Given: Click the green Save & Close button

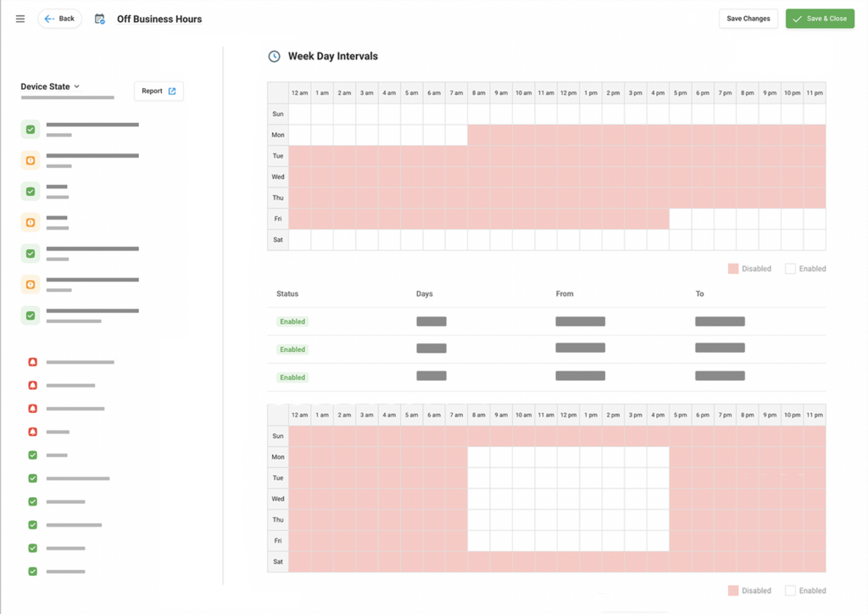Looking at the screenshot, I should (x=820, y=19).
